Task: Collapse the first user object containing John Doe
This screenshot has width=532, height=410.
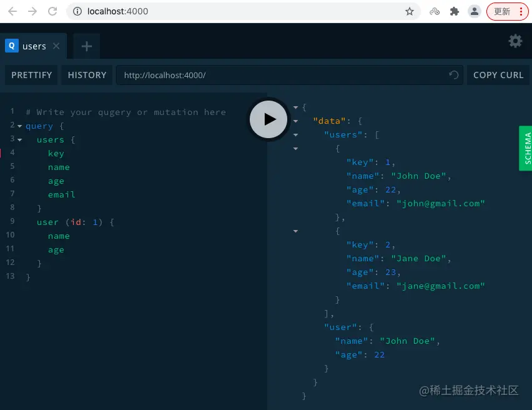Action: point(295,149)
